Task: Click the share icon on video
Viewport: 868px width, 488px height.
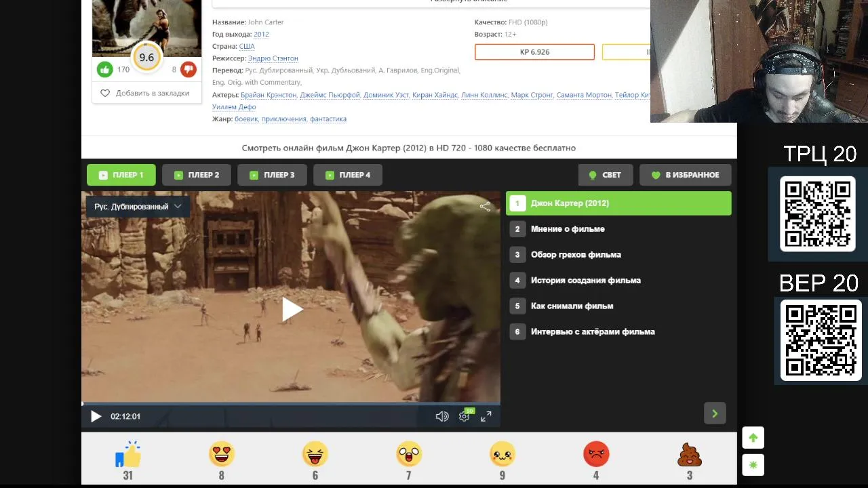Action: [485, 207]
